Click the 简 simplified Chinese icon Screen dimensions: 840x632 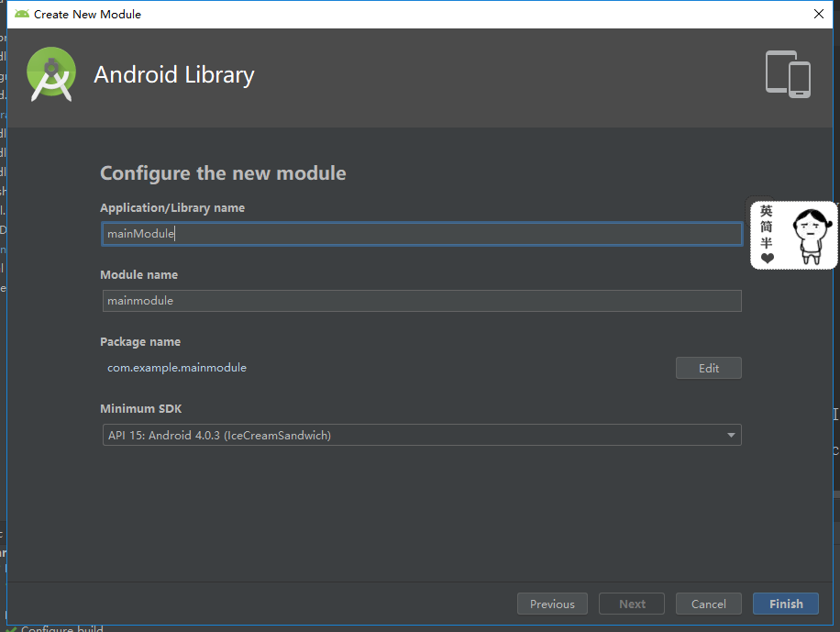(x=766, y=227)
